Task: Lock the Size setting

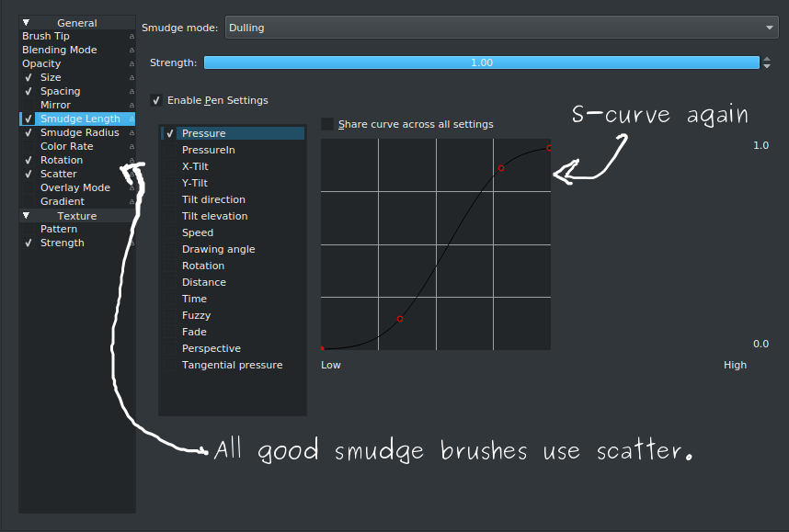Action: tap(131, 77)
